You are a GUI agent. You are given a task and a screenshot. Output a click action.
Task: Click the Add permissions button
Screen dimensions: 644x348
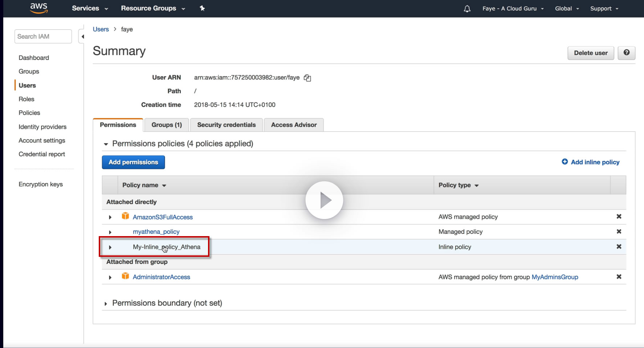(133, 162)
